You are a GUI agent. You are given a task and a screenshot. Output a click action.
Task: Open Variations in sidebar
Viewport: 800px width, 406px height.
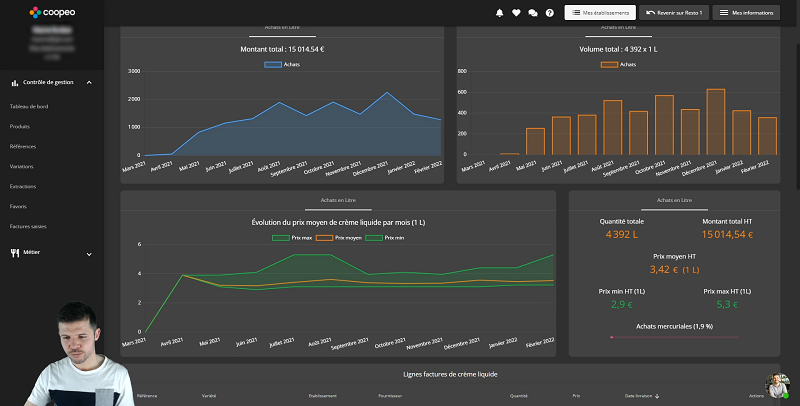point(21,166)
